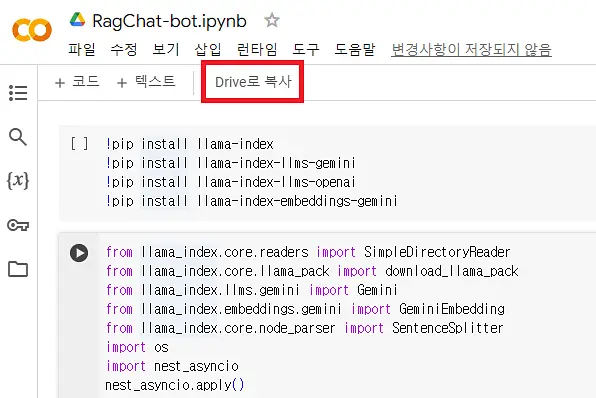Open the 런타임 menu
The image size is (596, 398).
click(257, 49)
